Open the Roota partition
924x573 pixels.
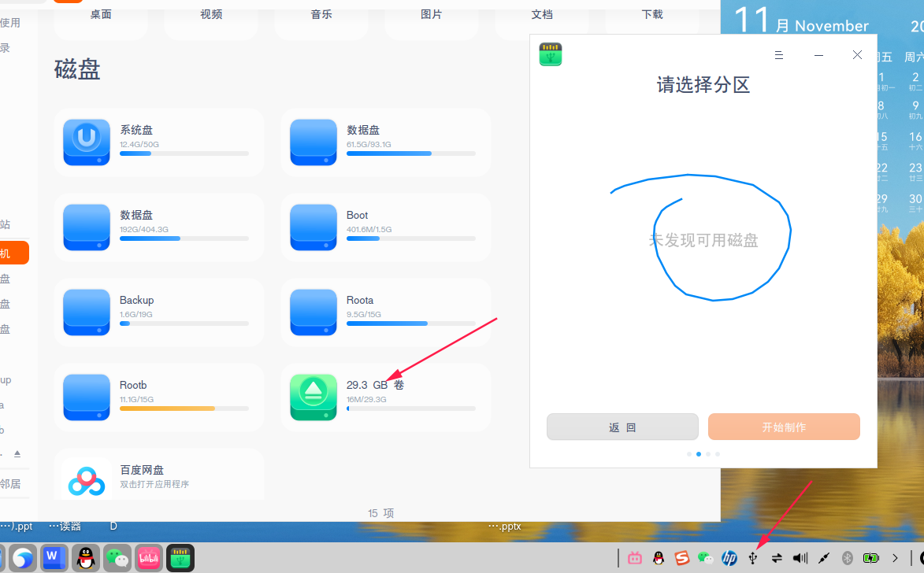[385, 312]
